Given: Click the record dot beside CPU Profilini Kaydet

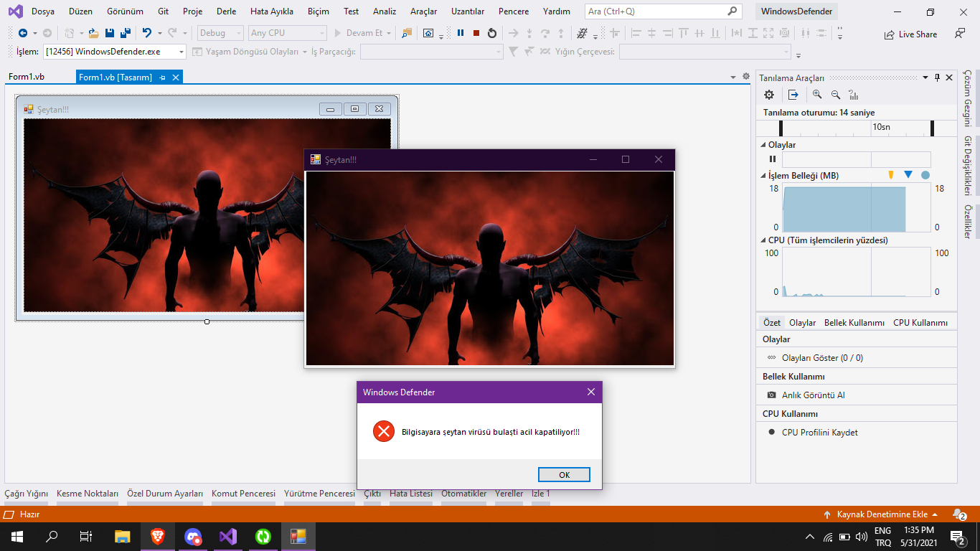Looking at the screenshot, I should (x=772, y=432).
